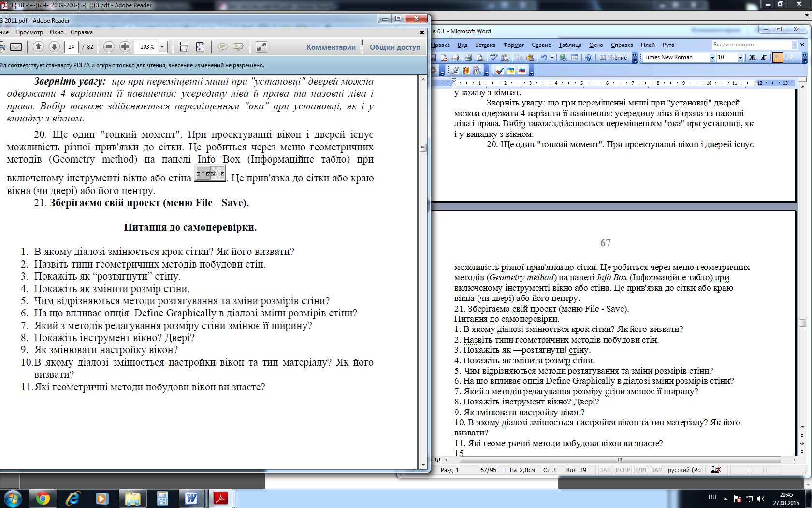Click the 'Введите вопрос' question input field
This screenshot has height=508, width=812.
point(752,45)
